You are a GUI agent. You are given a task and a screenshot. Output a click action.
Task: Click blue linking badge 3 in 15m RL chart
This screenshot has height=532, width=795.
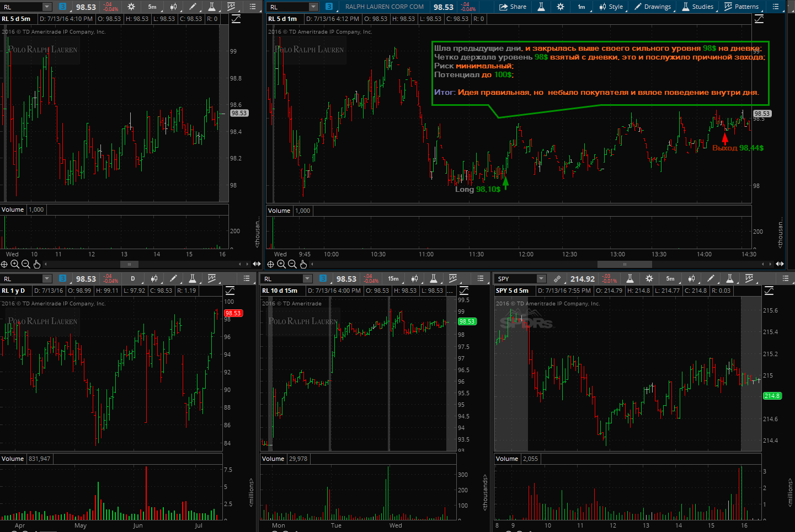pyautogui.click(x=323, y=278)
